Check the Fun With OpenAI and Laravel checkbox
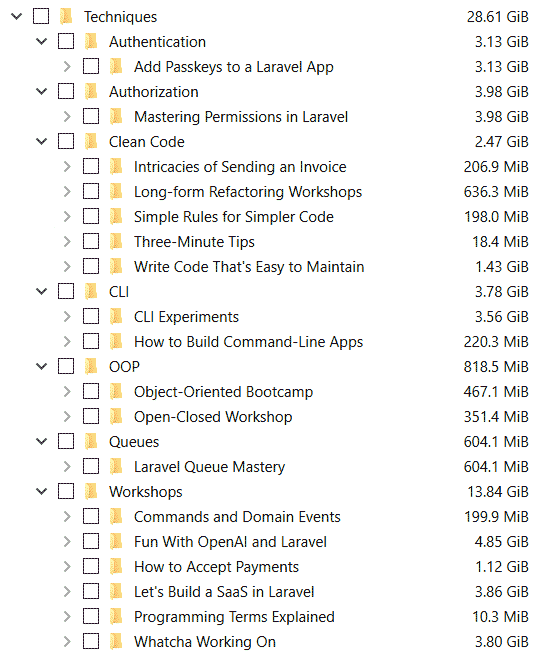537x659 pixels. (x=91, y=541)
